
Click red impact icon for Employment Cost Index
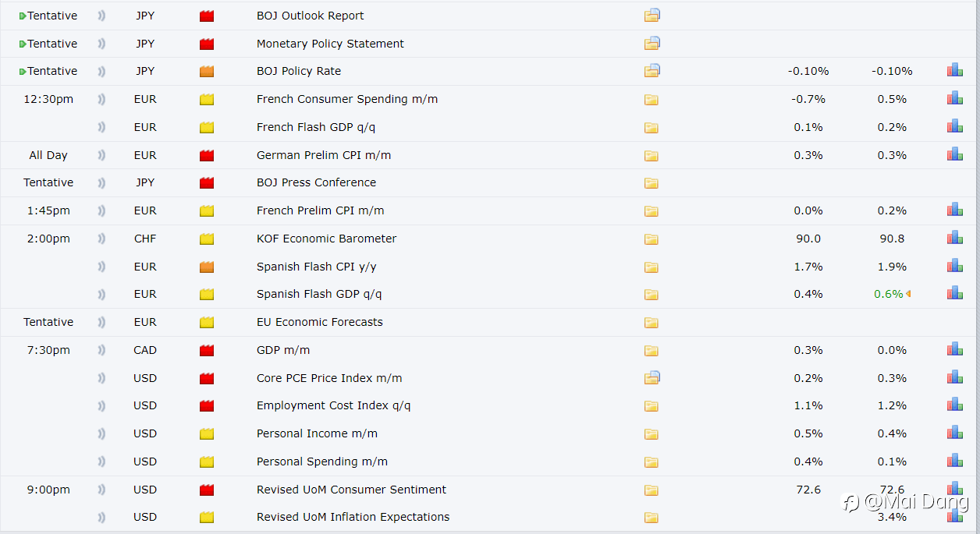click(x=207, y=405)
